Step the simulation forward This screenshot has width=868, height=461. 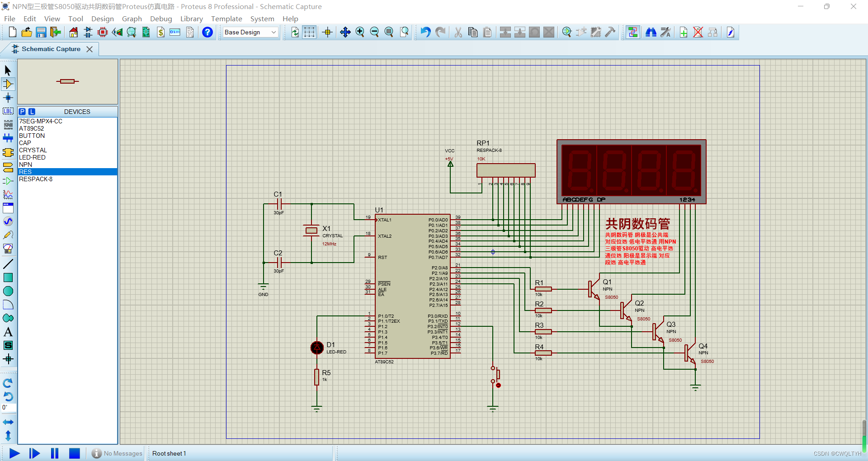coord(34,453)
